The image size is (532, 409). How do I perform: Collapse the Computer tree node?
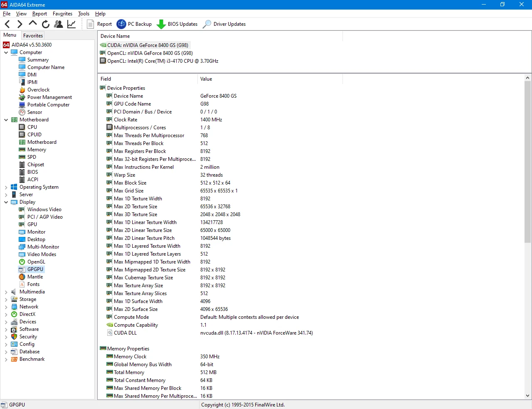[6, 52]
